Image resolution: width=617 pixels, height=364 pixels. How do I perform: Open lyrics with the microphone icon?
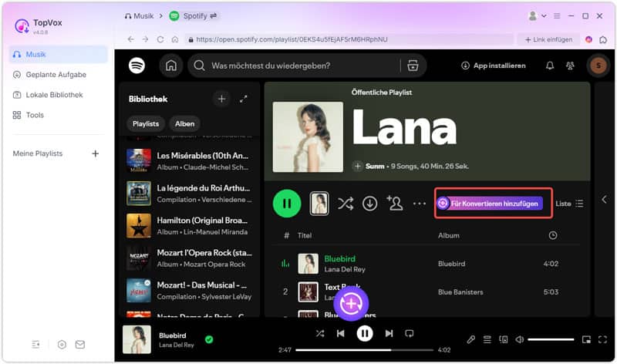(470, 339)
